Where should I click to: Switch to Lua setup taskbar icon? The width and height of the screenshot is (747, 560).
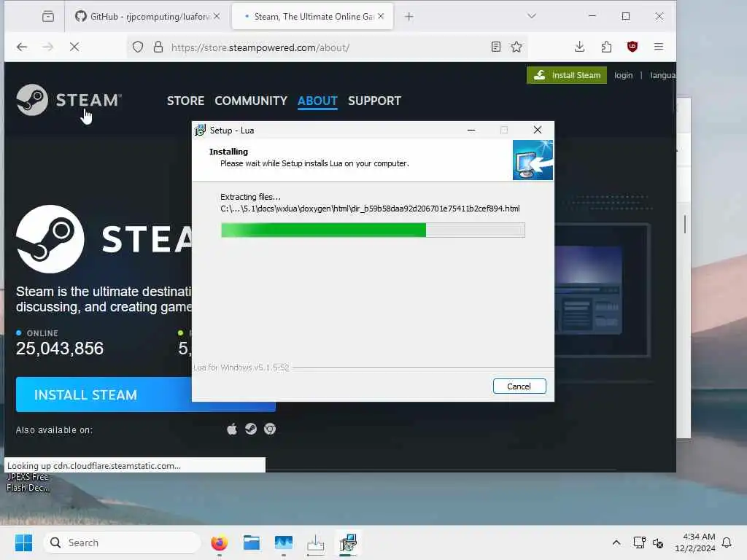[348, 542]
